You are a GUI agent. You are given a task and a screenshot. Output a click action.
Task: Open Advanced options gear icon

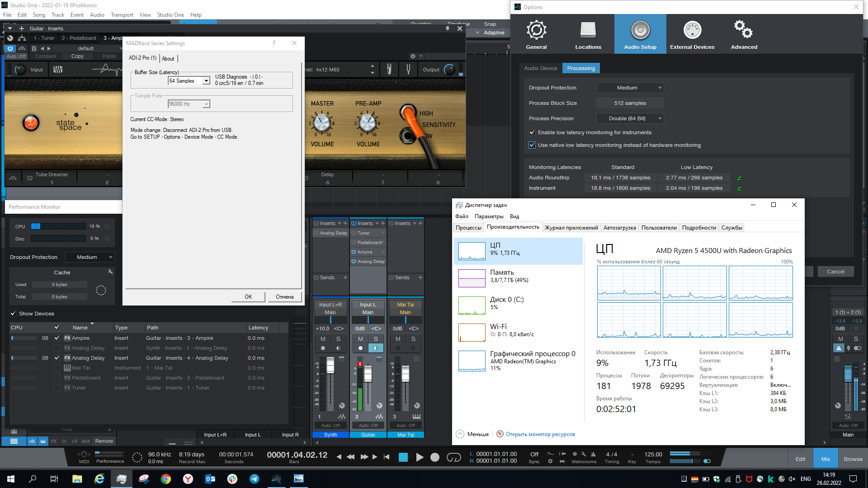coord(744,34)
